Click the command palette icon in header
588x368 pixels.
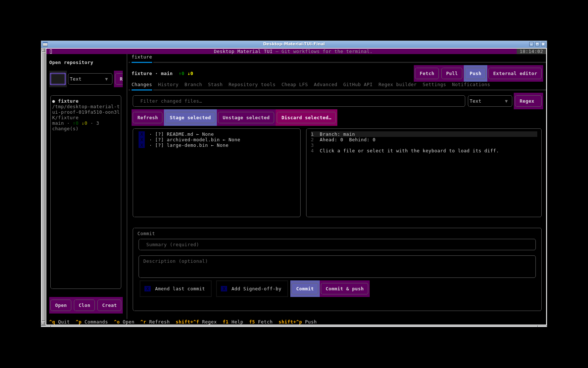51,52
